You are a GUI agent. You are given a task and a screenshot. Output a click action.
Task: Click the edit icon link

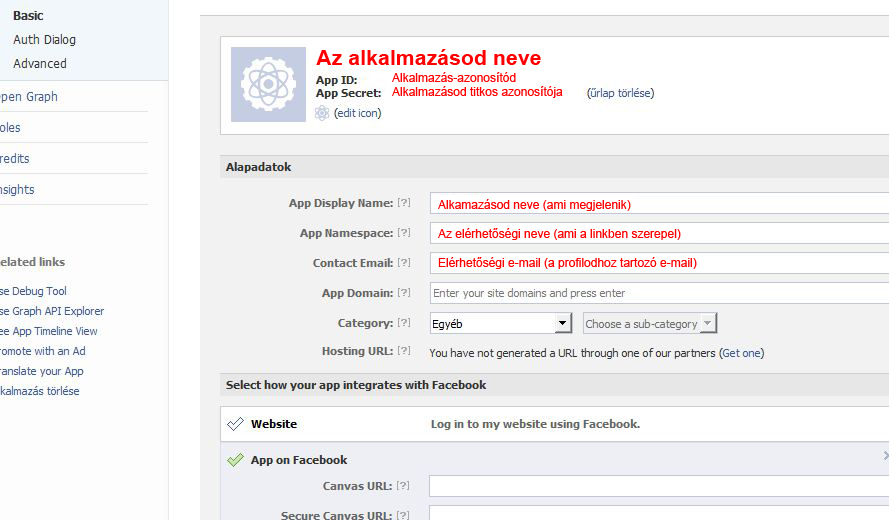click(358, 113)
